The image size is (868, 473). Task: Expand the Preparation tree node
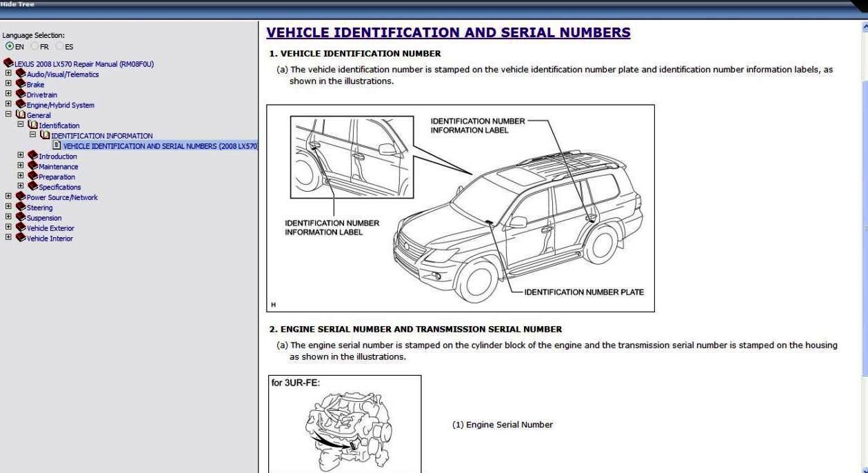click(21, 177)
